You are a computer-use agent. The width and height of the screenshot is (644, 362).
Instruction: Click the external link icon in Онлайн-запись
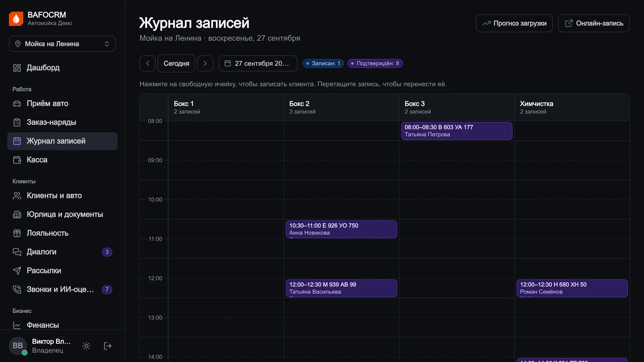[x=569, y=23]
